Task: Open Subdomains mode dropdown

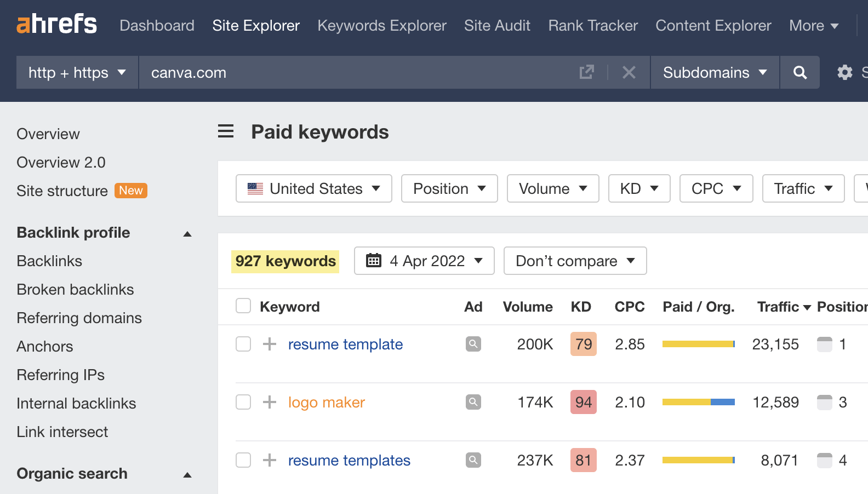Action: click(x=715, y=72)
